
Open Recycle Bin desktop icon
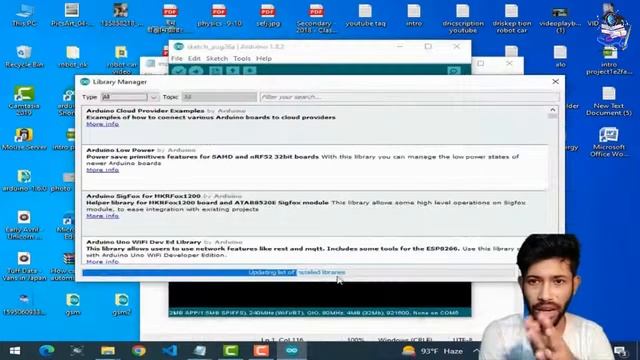point(24,56)
